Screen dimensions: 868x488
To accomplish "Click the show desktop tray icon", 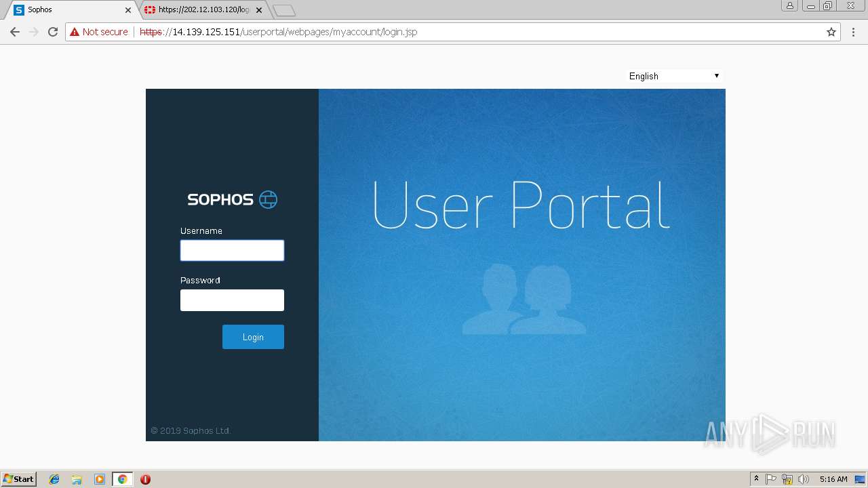I will (860, 479).
